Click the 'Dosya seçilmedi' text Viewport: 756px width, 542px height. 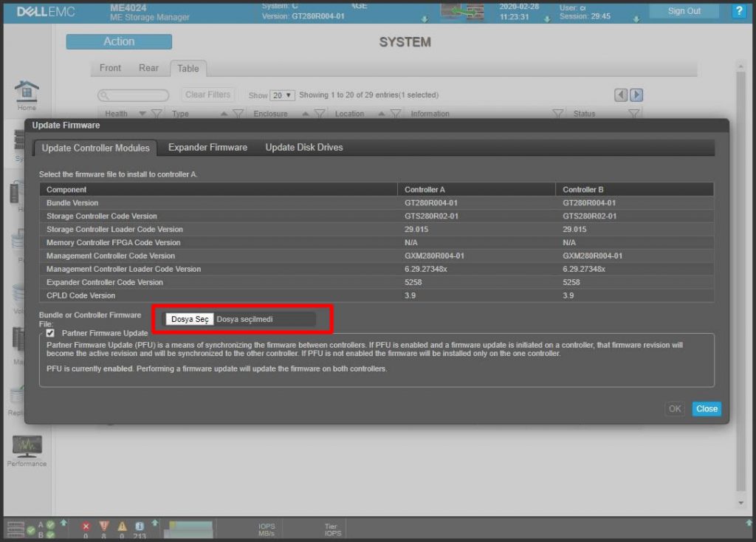pyautogui.click(x=244, y=319)
